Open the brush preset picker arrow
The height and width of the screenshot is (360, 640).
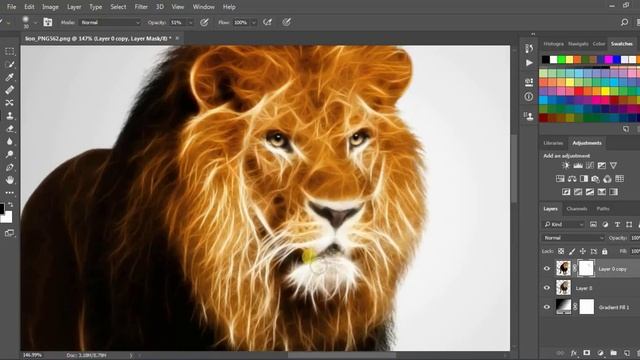tap(36, 23)
